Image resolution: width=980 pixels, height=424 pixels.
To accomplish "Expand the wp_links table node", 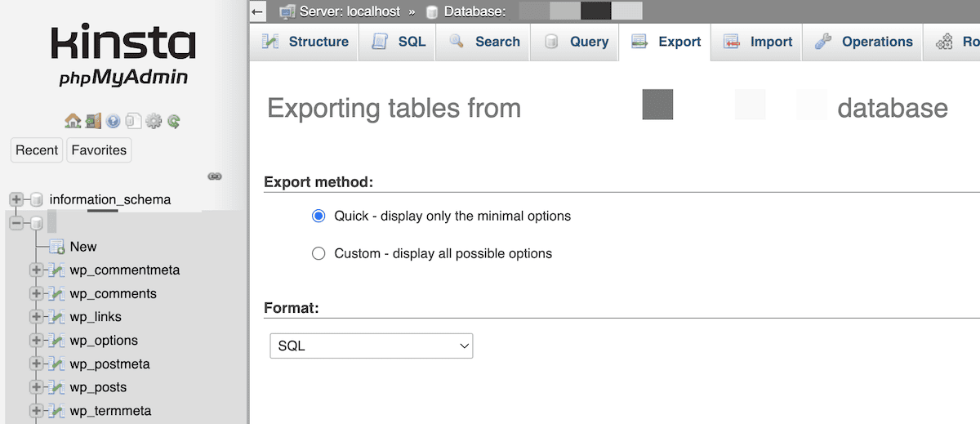I will click(36, 317).
